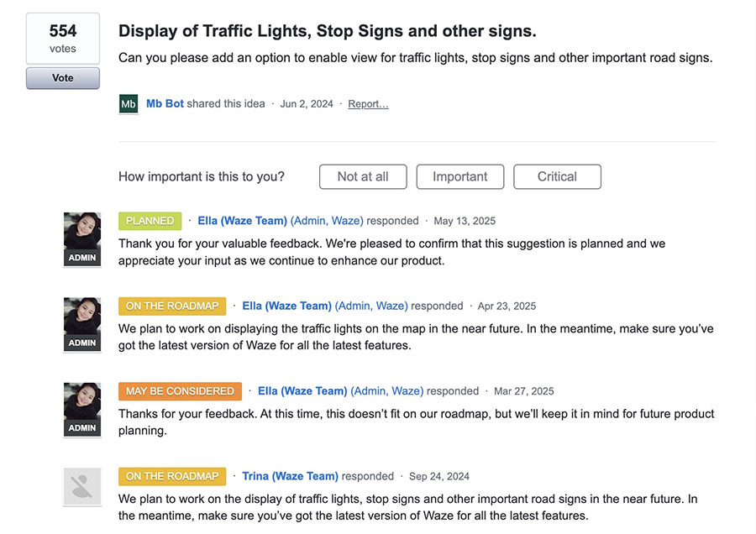This screenshot has width=756, height=534.
Task: Open the Mb Bot user profile link
Action: point(165,104)
